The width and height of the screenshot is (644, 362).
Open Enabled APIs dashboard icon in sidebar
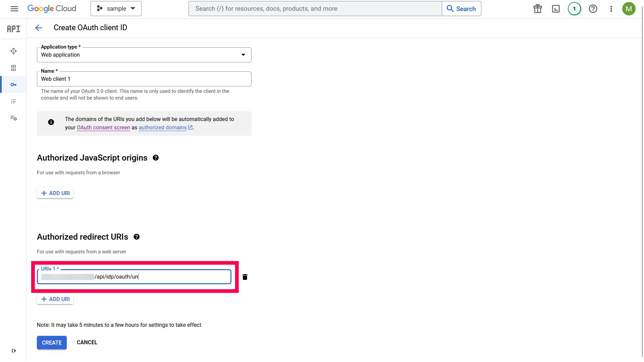pyautogui.click(x=13, y=51)
